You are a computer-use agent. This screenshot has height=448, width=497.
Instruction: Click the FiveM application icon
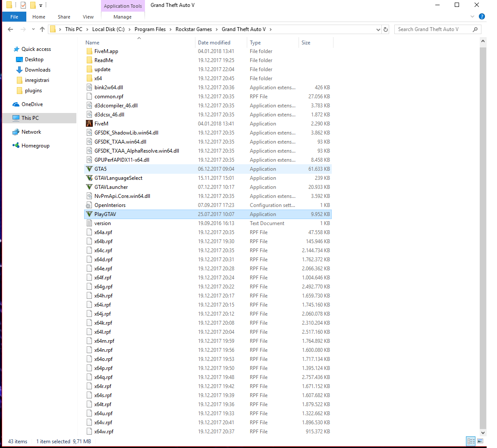pos(89,124)
